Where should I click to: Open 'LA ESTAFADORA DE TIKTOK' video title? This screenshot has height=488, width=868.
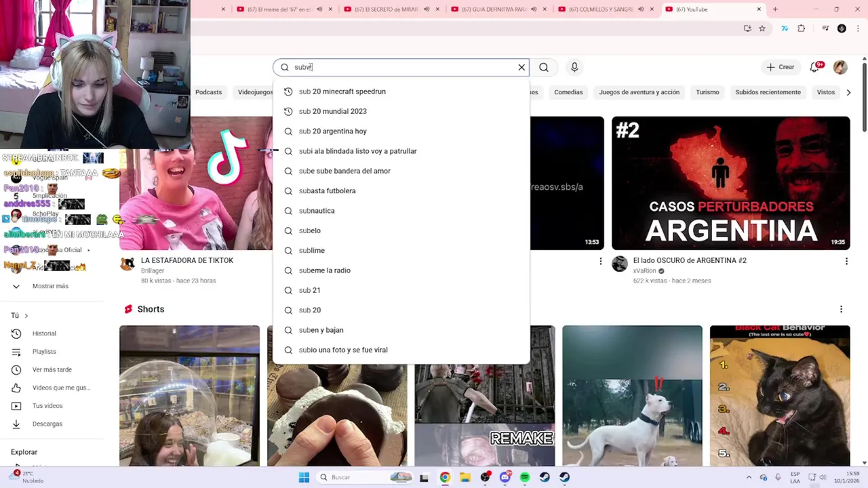[187, 260]
